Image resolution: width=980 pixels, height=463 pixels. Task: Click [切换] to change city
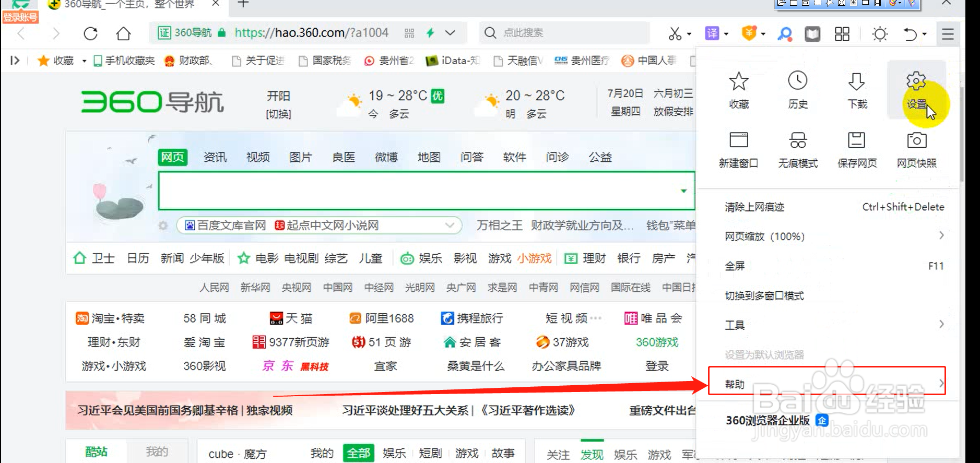(278, 114)
